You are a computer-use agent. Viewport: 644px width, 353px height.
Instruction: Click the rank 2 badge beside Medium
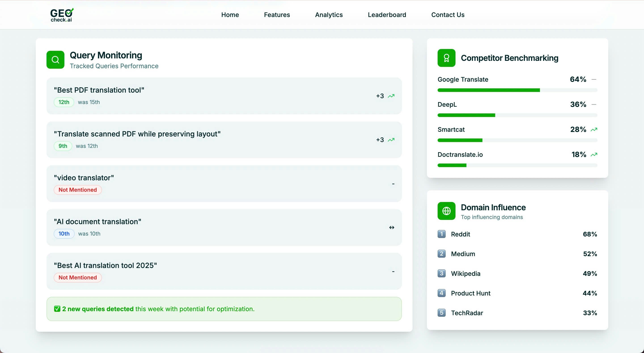click(x=441, y=254)
